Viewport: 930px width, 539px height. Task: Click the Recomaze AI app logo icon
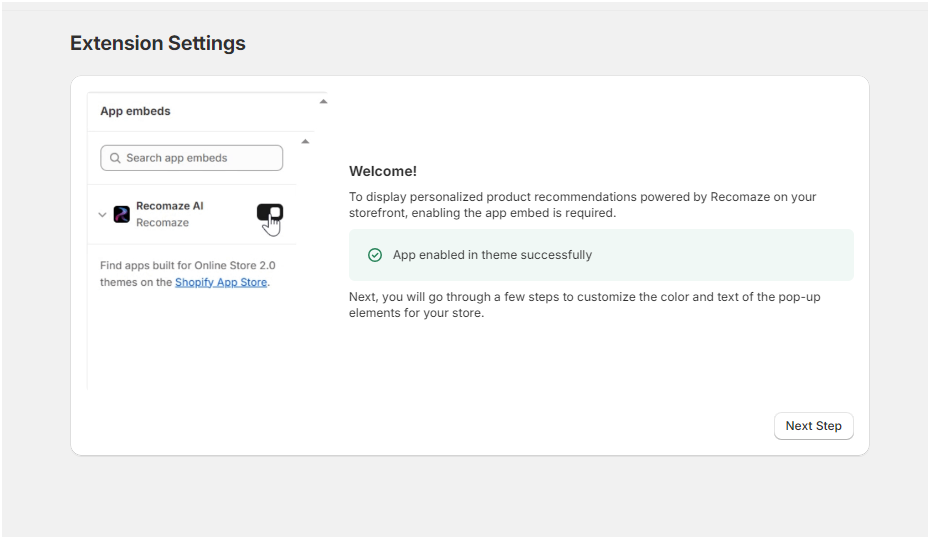coord(122,214)
